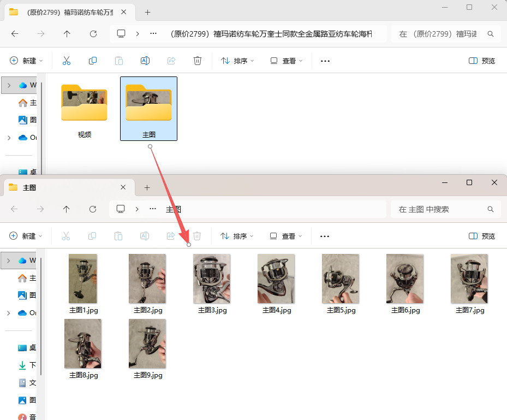
Task: Open Pictures item in top window sidebar
Action: (27, 120)
